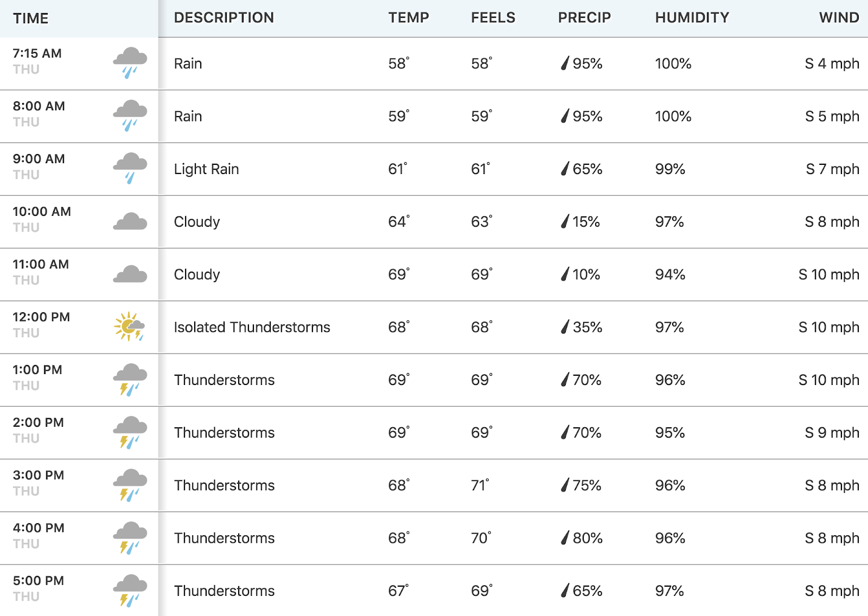The image size is (868, 616).
Task: Select the sunny thunderstorm icon at 12:00 PM
Action: tap(129, 326)
